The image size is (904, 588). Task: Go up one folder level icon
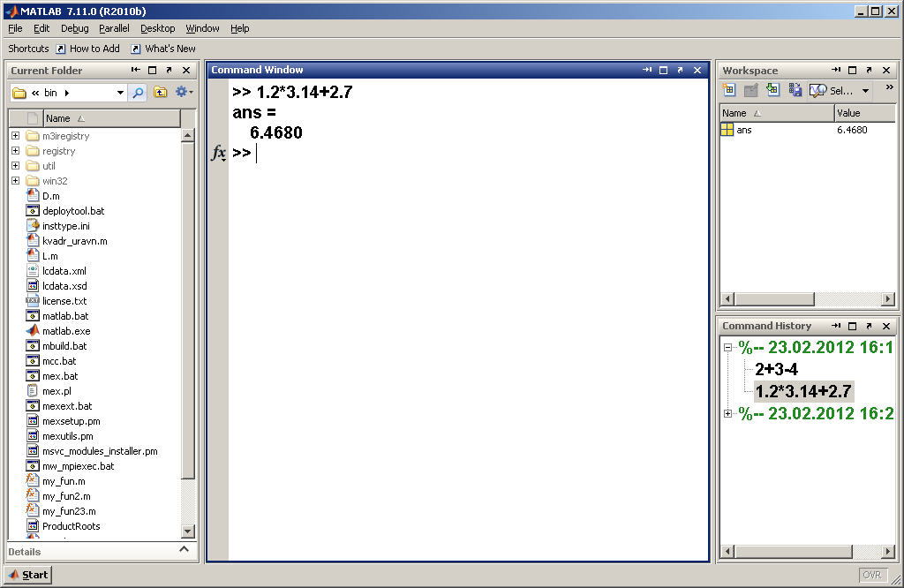161,92
